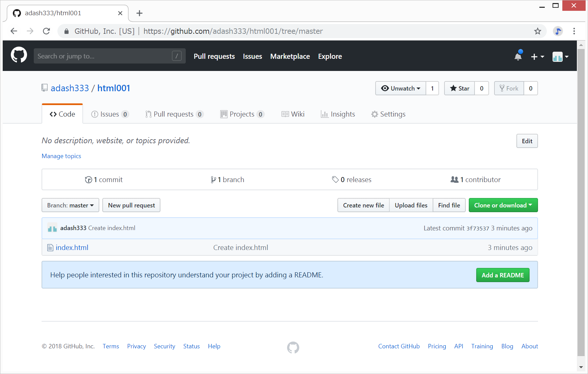The height and width of the screenshot is (374, 588).
Task: Click Find file button
Action: coord(449,205)
